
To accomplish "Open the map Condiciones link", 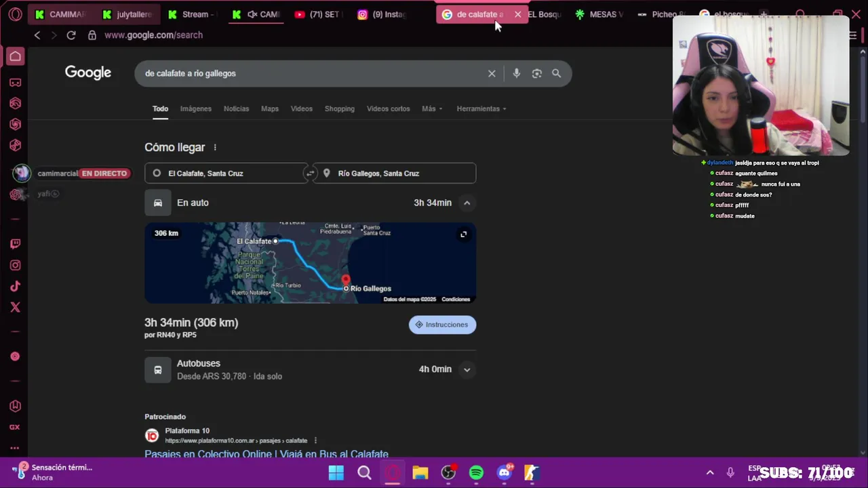I will [x=456, y=299].
